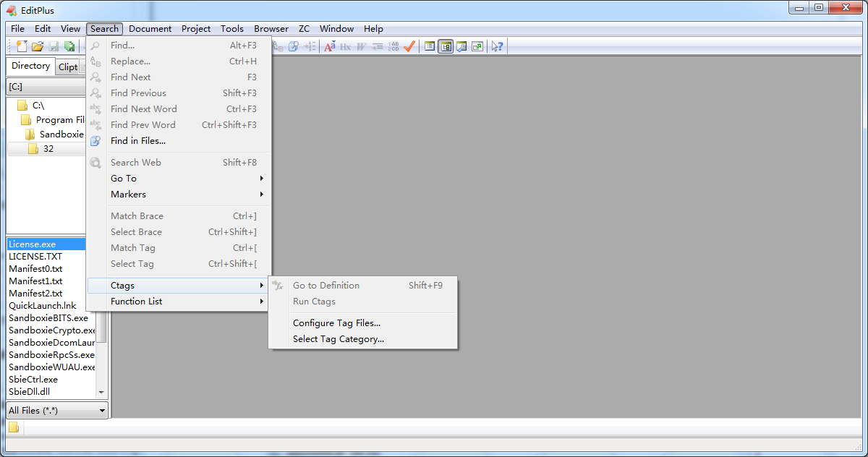Screen dimensions: 868x457
Task: Click the EditPlus title bar app icon
Action: point(11,10)
